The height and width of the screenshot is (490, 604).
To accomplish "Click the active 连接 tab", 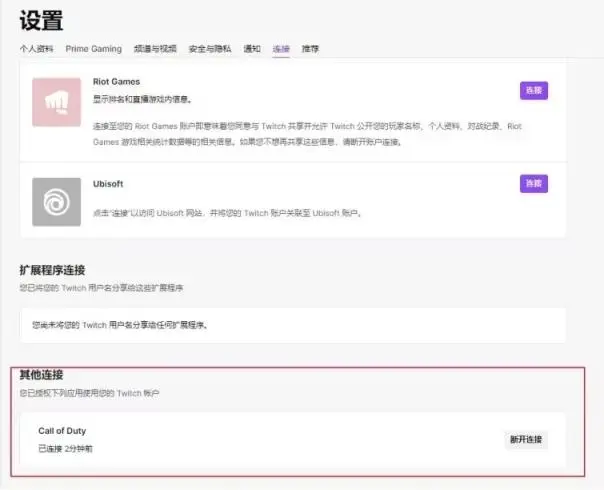I will tap(281, 49).
